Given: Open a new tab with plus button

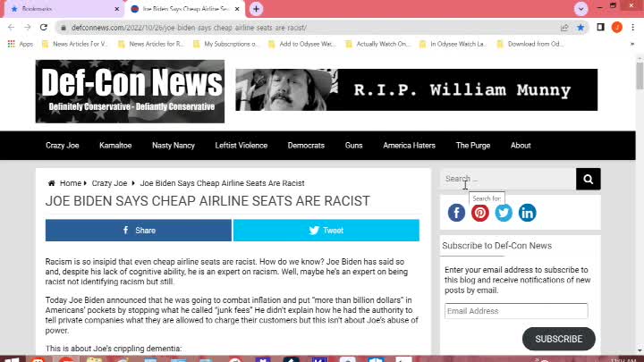Looking at the screenshot, I should coord(256,9).
